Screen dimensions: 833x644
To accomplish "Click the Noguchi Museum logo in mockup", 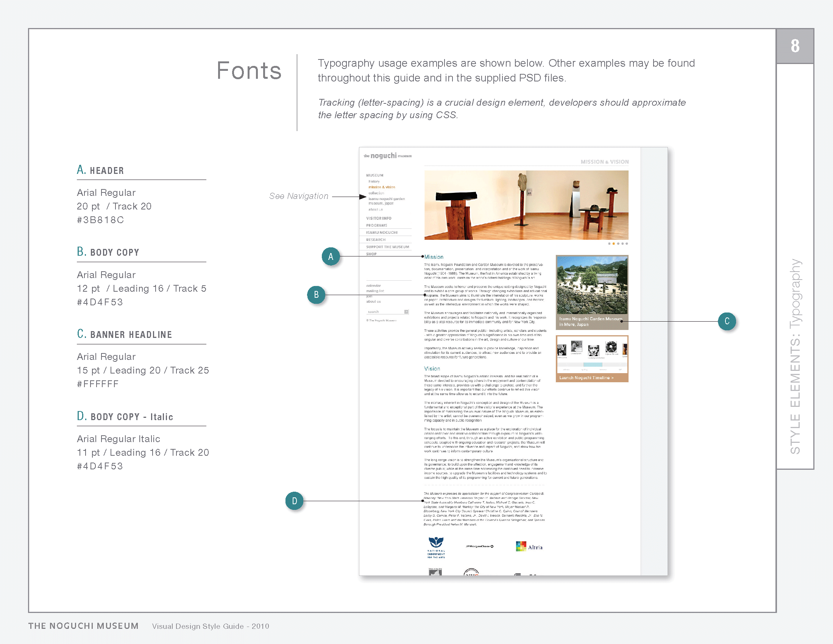I will click(x=387, y=156).
